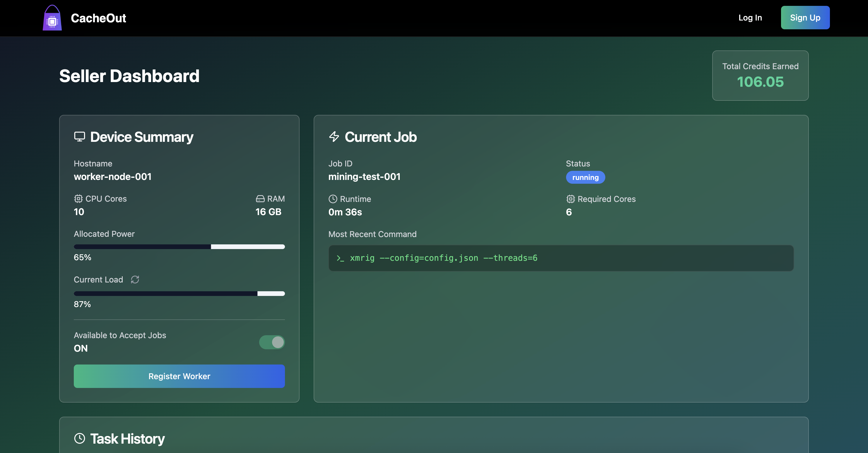Click the Runtime clock icon
Screen dimensions: 868x453
[x=333, y=199]
